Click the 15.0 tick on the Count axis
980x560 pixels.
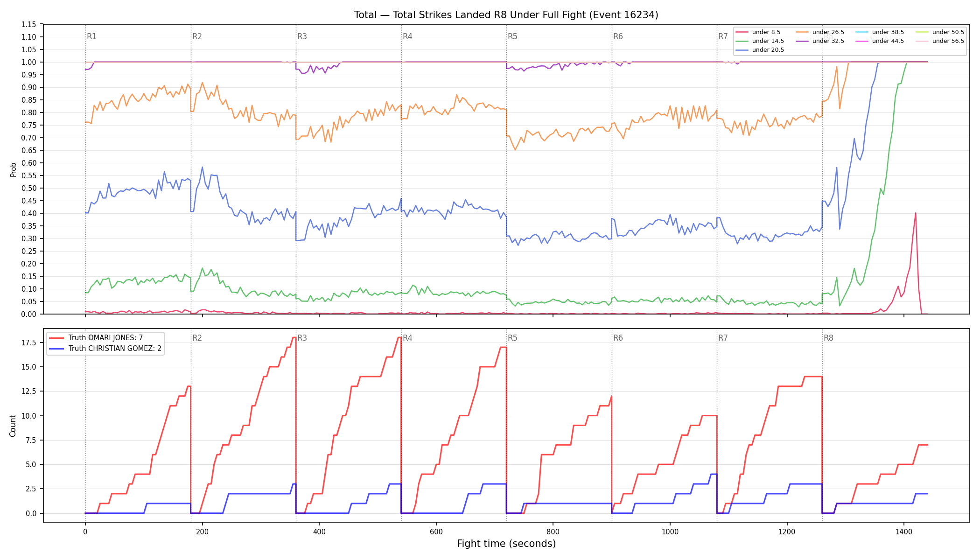click(29, 367)
